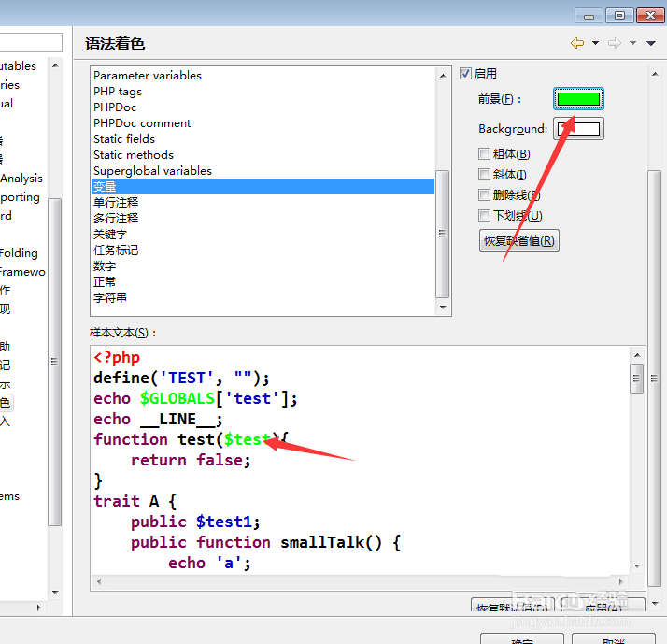Open the Background color swatch

pos(578,129)
